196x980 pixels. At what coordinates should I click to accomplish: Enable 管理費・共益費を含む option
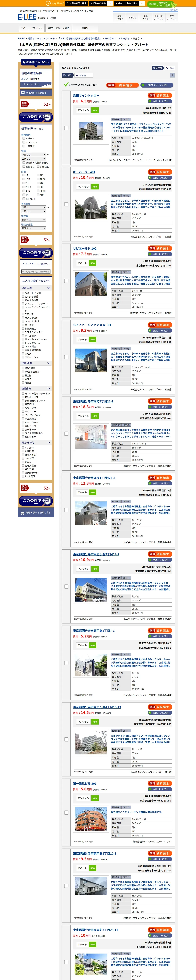pos(24,163)
